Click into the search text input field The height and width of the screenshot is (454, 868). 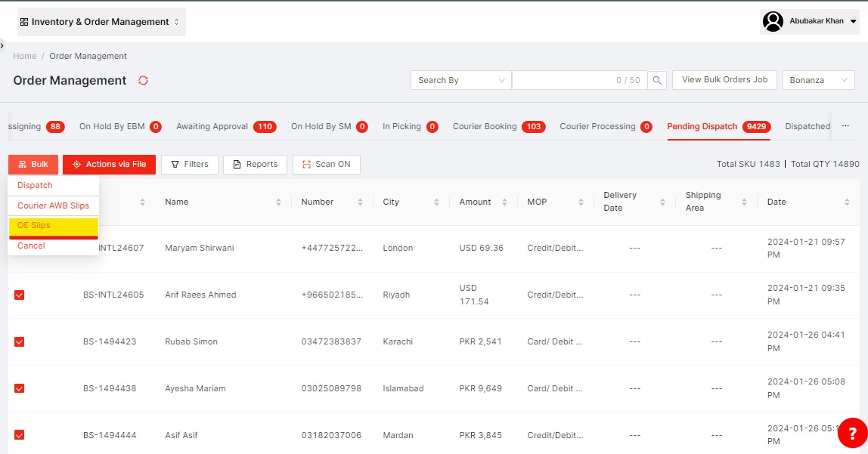[578, 80]
